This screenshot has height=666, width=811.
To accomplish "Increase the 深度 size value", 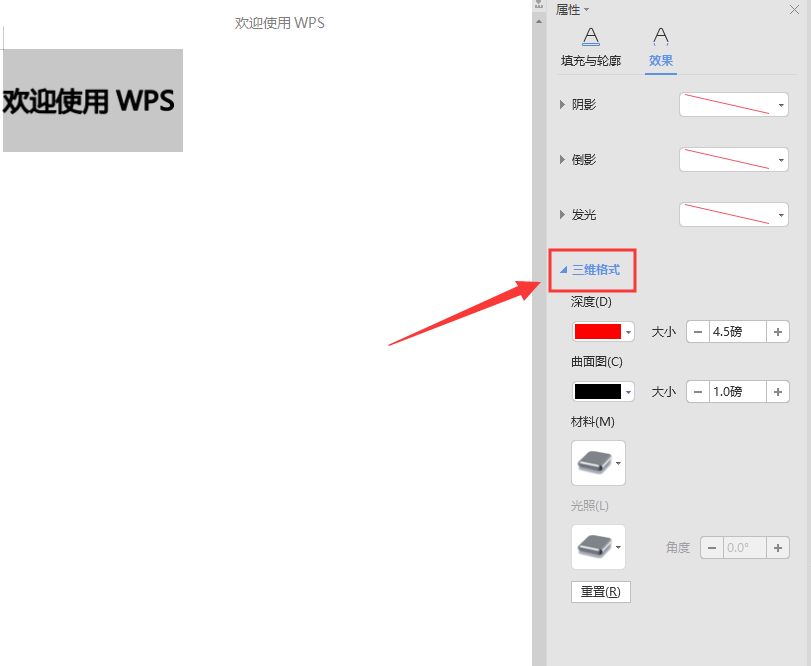I will [x=777, y=332].
